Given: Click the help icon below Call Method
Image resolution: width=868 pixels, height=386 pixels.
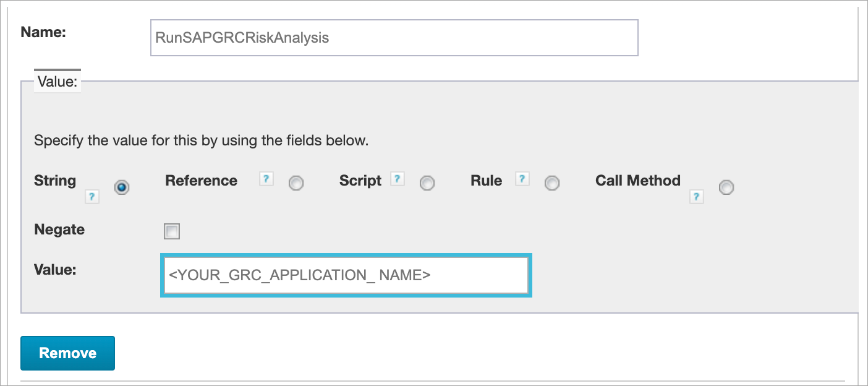Looking at the screenshot, I should point(697,197).
